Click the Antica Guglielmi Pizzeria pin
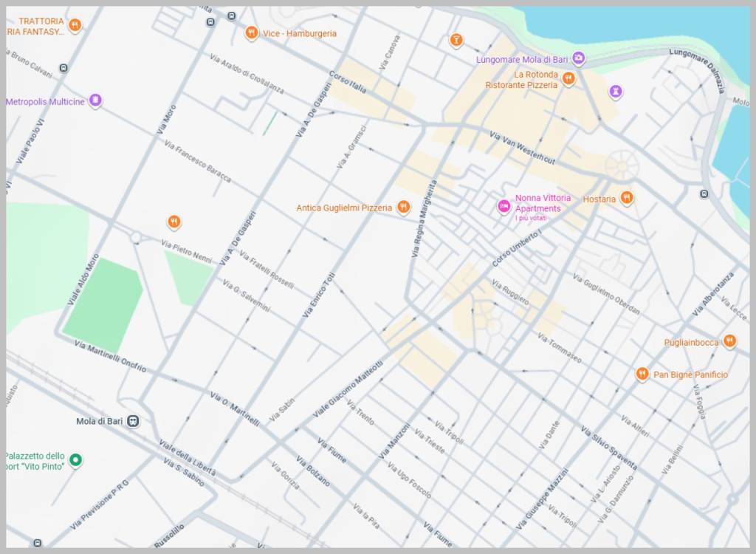 (x=403, y=207)
